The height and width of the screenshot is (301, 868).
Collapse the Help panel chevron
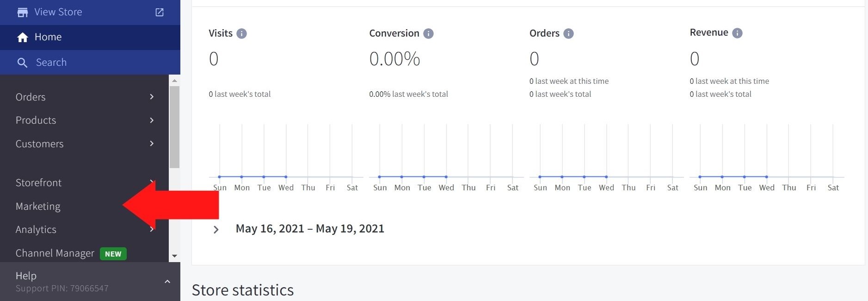point(167,282)
